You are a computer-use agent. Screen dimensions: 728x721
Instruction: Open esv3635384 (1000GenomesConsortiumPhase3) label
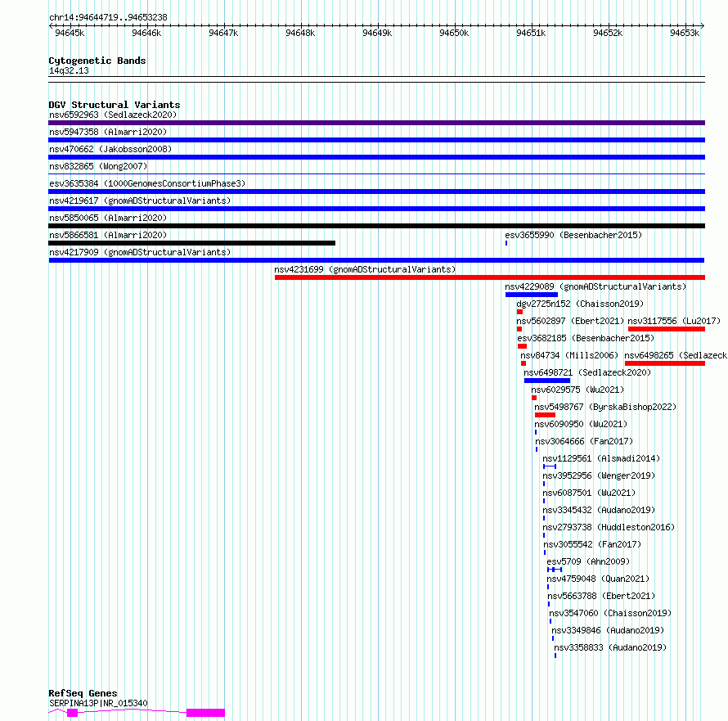click(x=147, y=183)
